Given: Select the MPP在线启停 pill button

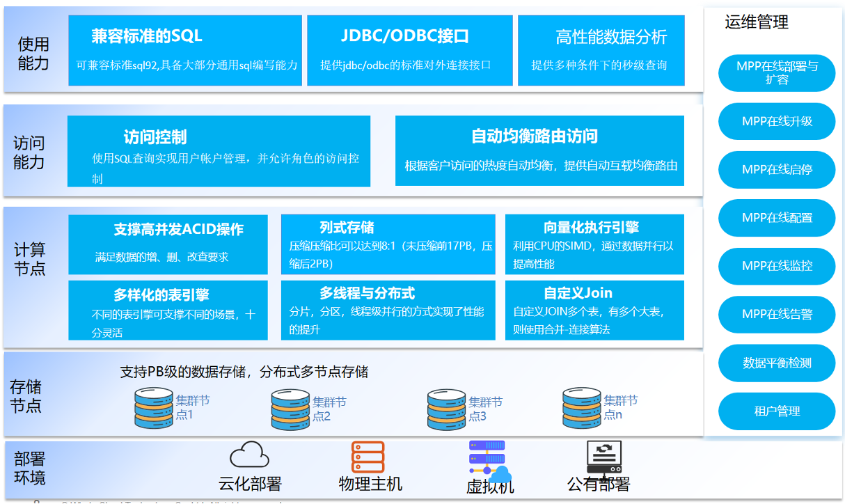Looking at the screenshot, I should pyautogui.click(x=777, y=169).
